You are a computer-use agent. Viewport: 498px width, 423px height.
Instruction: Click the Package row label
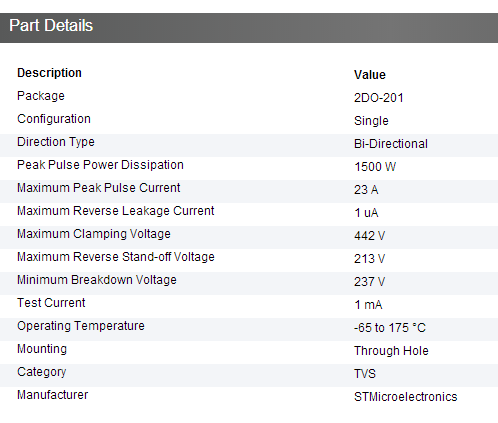coord(41,96)
